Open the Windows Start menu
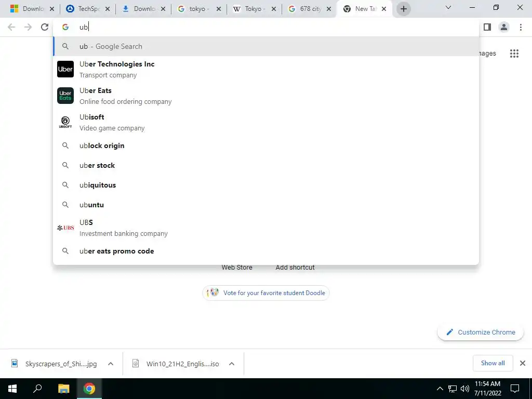The height and width of the screenshot is (399, 532). 12,389
